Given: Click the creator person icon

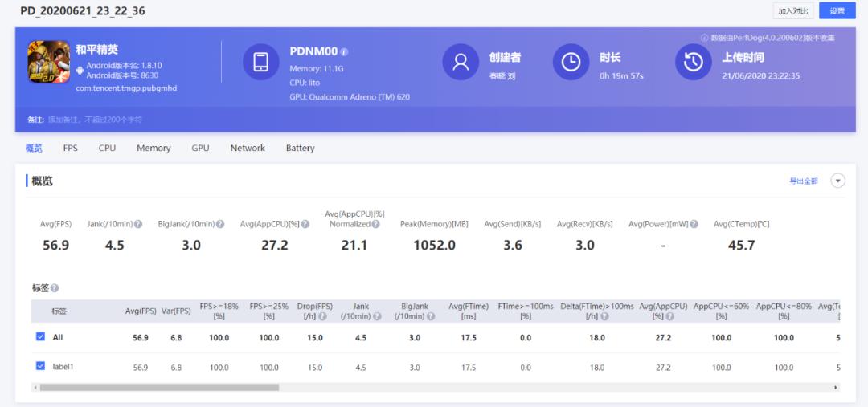Looking at the screenshot, I should [x=461, y=62].
